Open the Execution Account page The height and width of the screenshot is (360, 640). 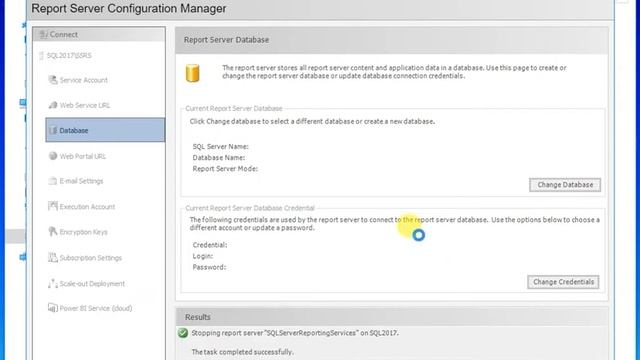pyautogui.click(x=87, y=207)
